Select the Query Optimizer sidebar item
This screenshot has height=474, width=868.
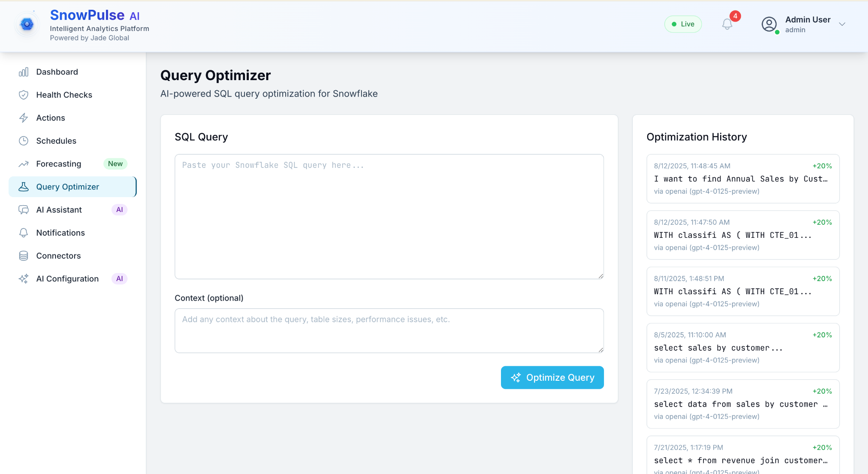(68, 187)
